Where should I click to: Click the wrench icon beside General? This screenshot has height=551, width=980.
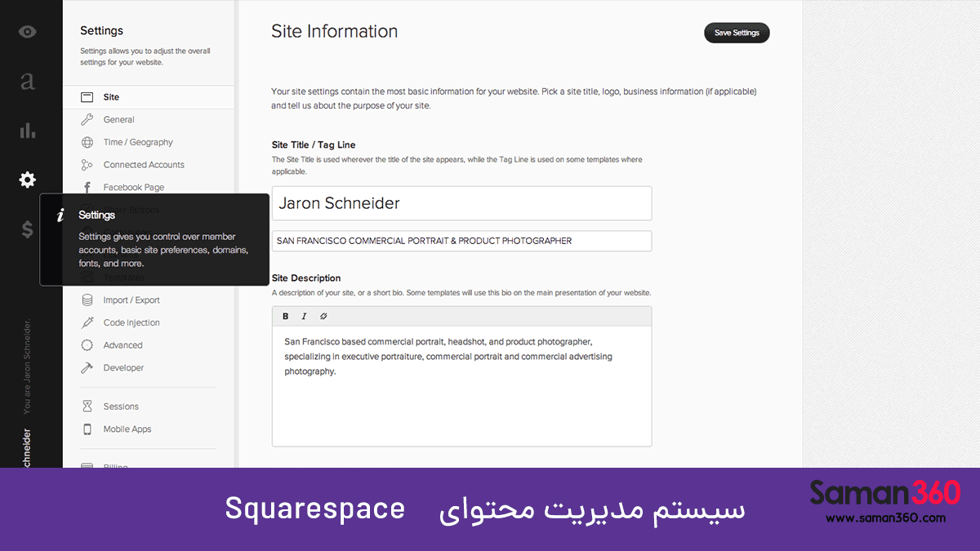click(87, 119)
